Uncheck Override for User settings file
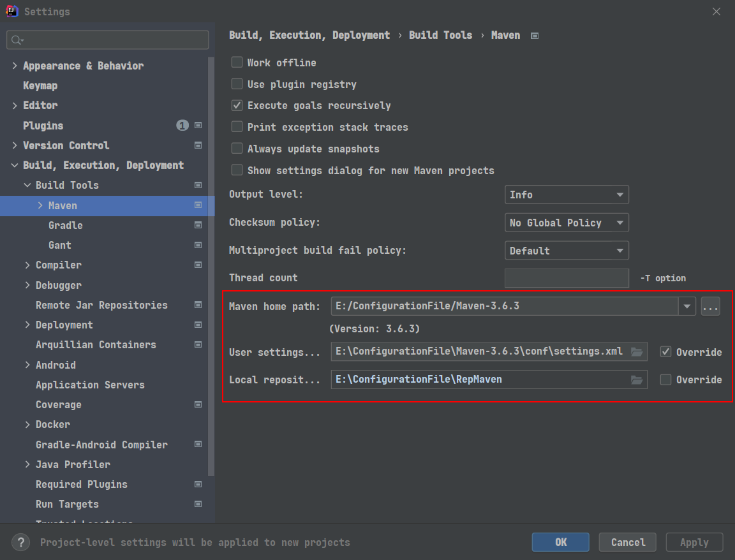Image resolution: width=735 pixels, height=560 pixels. click(665, 351)
